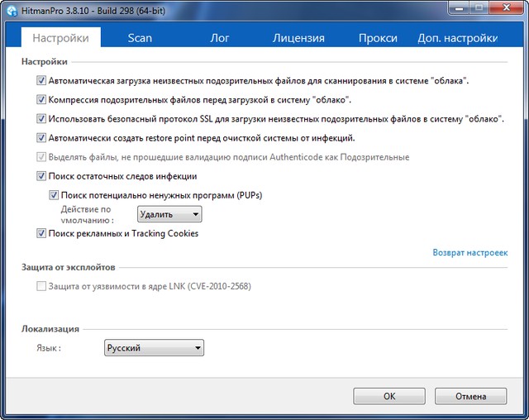This screenshot has height=420, width=529.
Task: Go to the Прокси tab
Action: click(x=378, y=38)
